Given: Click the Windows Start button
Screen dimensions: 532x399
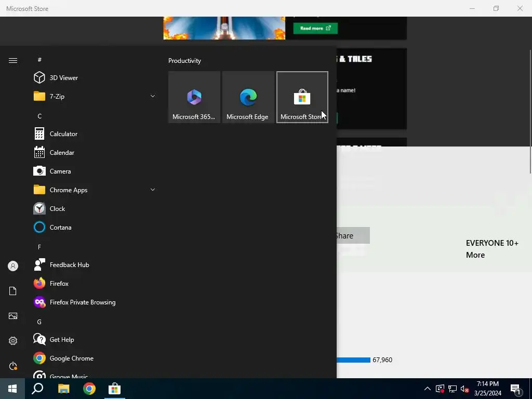Looking at the screenshot, I should click(12, 389).
